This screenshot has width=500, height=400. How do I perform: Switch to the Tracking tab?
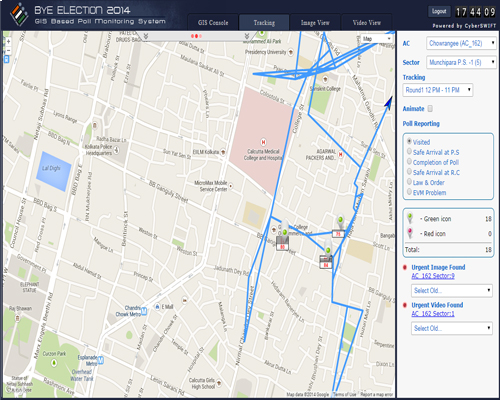[264, 23]
